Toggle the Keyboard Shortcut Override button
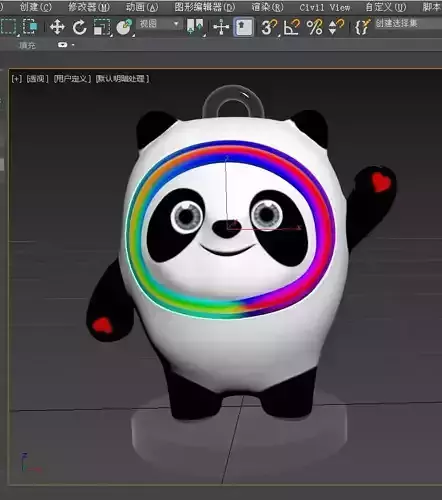The width and height of the screenshot is (442, 500). tap(244, 27)
